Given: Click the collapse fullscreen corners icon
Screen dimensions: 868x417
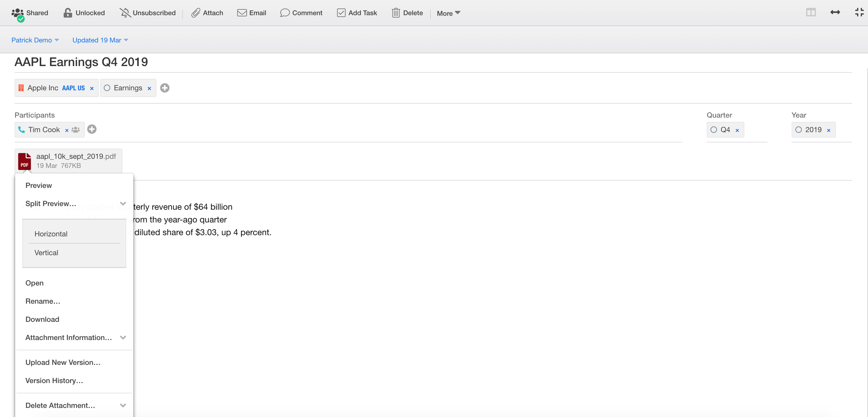Looking at the screenshot, I should [859, 12].
